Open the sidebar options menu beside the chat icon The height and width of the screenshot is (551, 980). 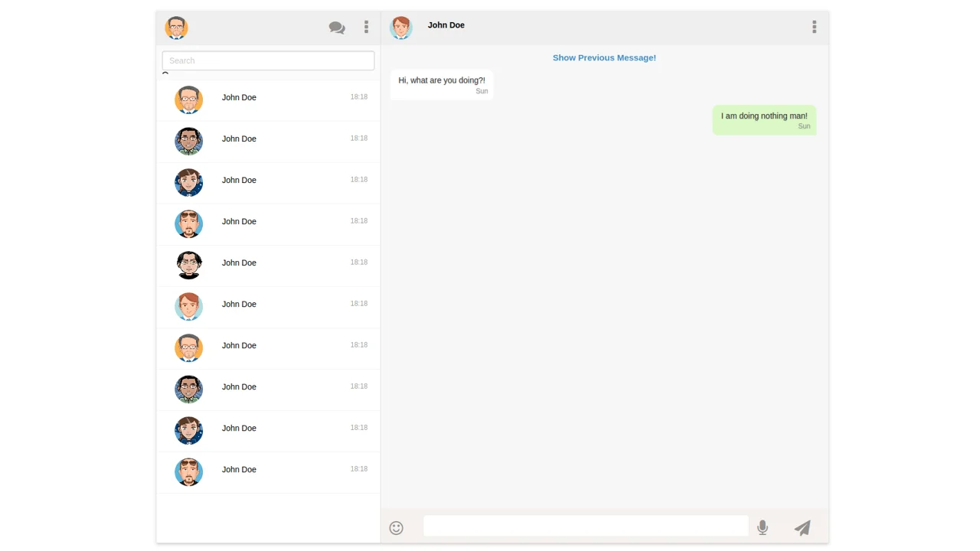(366, 27)
